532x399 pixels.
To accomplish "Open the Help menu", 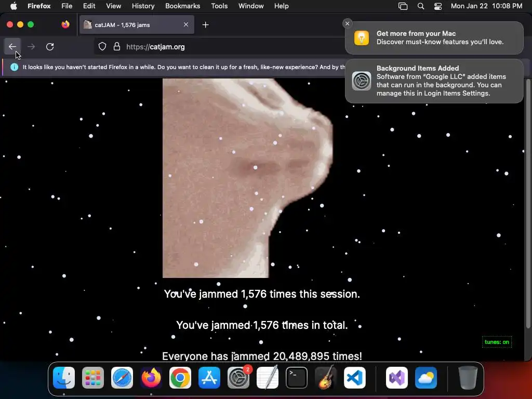I will point(281,6).
